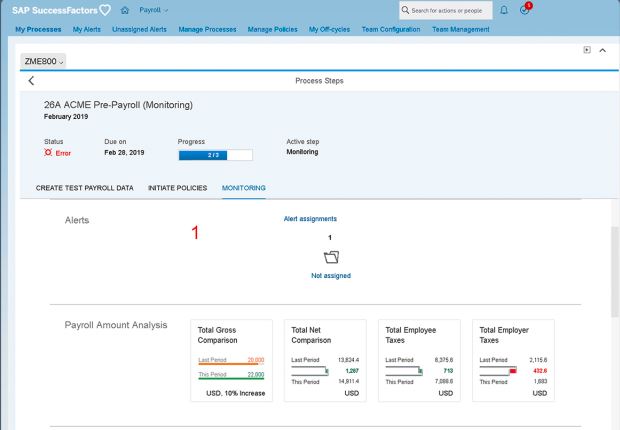Image resolution: width=620 pixels, height=430 pixels.
Task: Open Total Employer Taxes card
Action: 514,360
